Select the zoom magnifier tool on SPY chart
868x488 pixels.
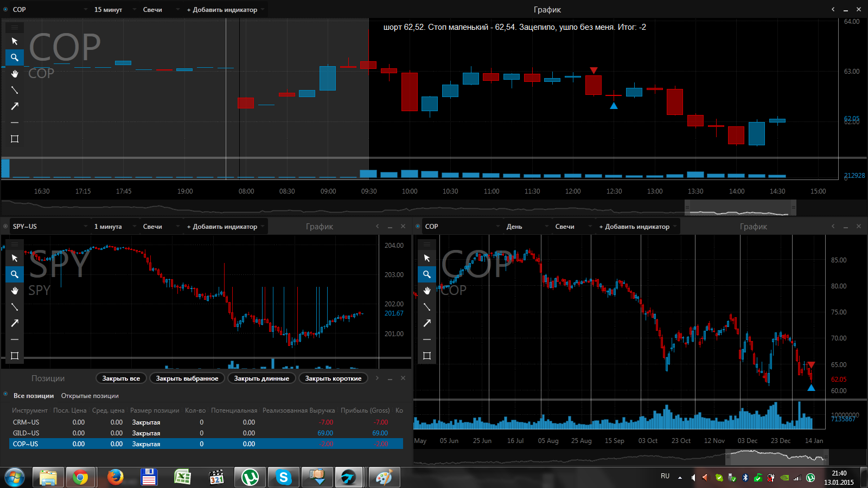point(15,274)
